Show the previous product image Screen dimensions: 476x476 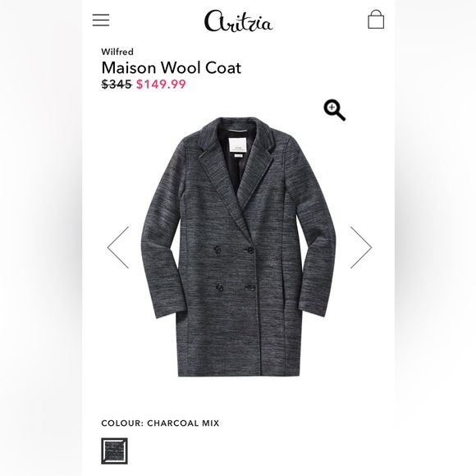(x=118, y=247)
